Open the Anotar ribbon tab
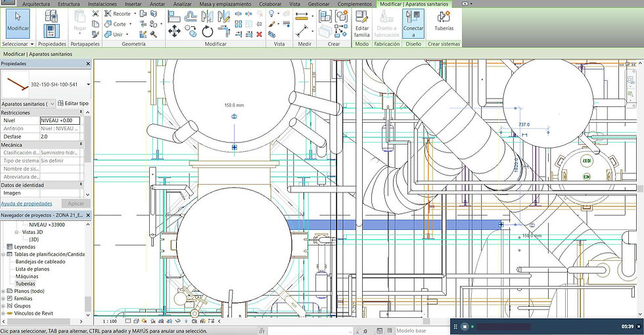This screenshot has height=335, width=644. coord(157,4)
